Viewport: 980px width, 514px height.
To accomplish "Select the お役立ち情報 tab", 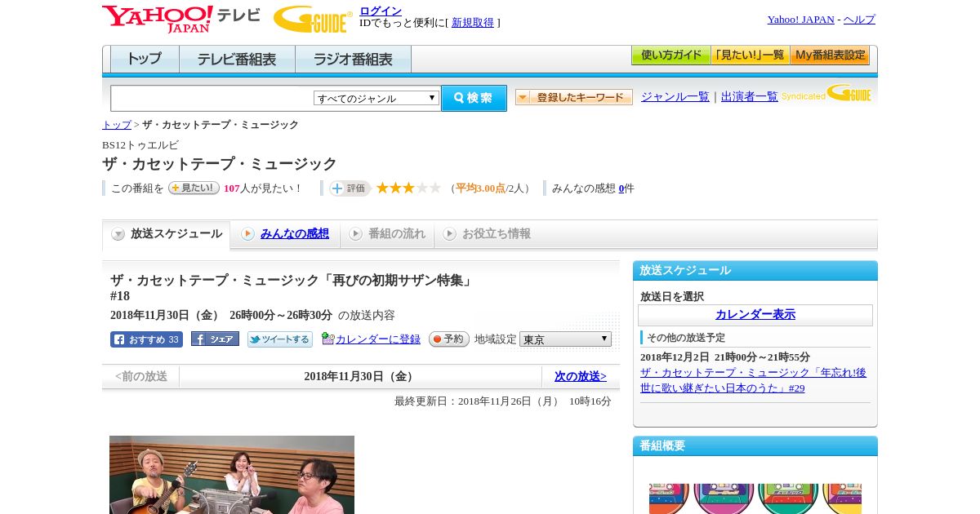I will [x=487, y=234].
